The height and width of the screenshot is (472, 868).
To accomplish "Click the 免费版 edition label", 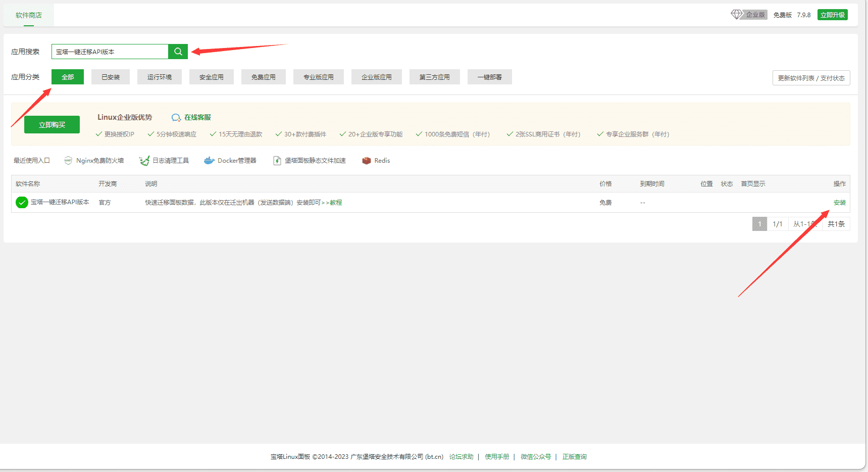I will 783,15.
